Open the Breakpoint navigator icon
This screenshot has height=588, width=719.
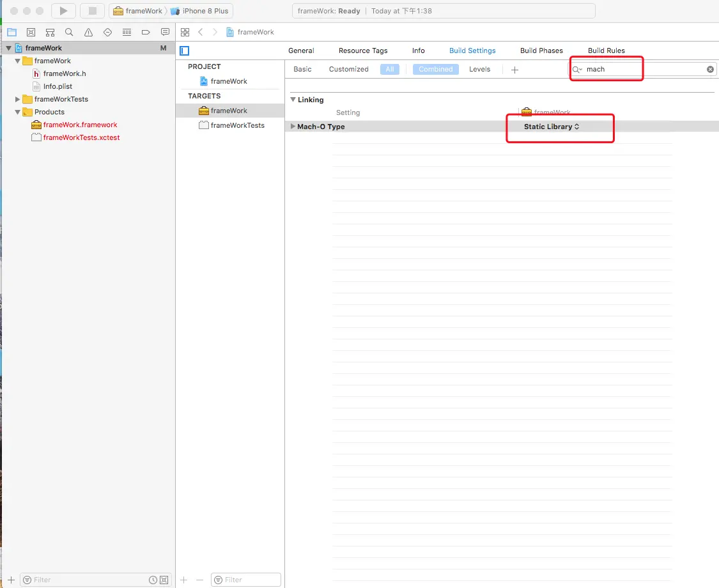(146, 32)
